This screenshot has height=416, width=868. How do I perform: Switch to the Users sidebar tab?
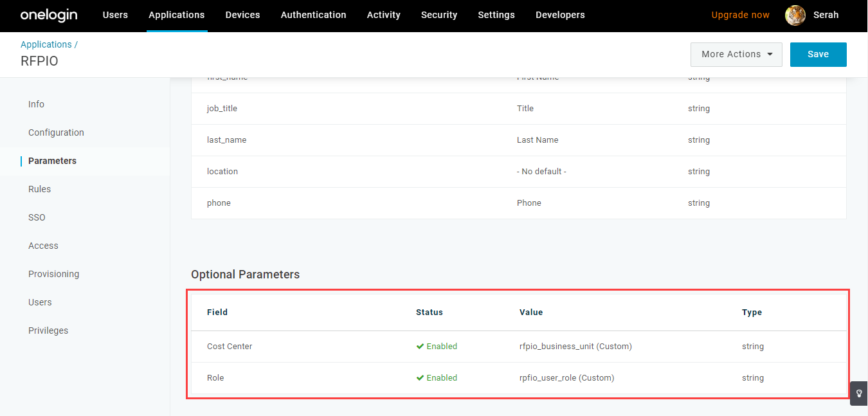coord(40,302)
